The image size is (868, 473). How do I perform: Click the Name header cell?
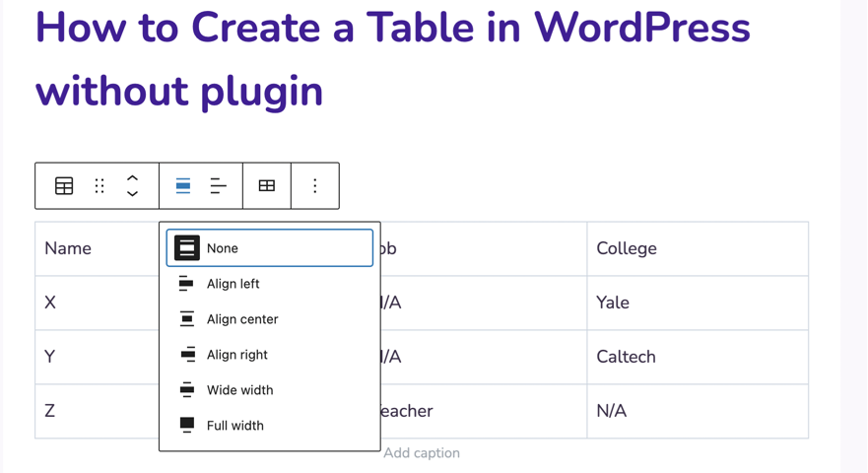97,248
